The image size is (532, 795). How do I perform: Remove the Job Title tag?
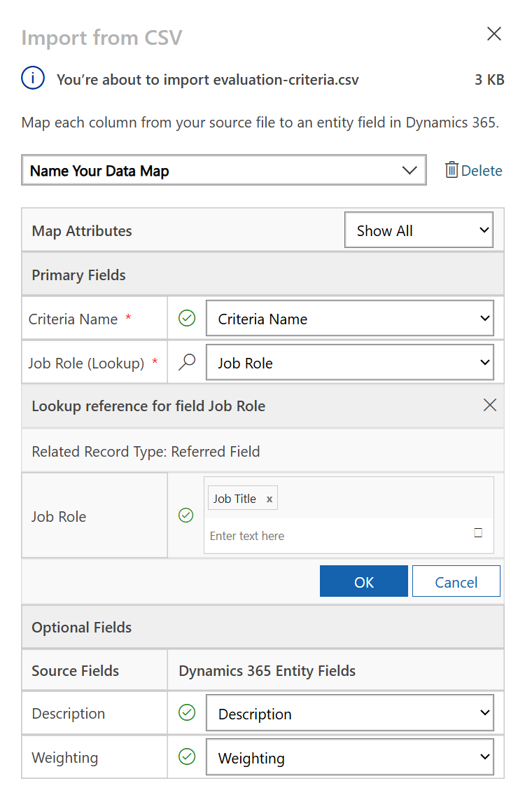click(x=269, y=499)
